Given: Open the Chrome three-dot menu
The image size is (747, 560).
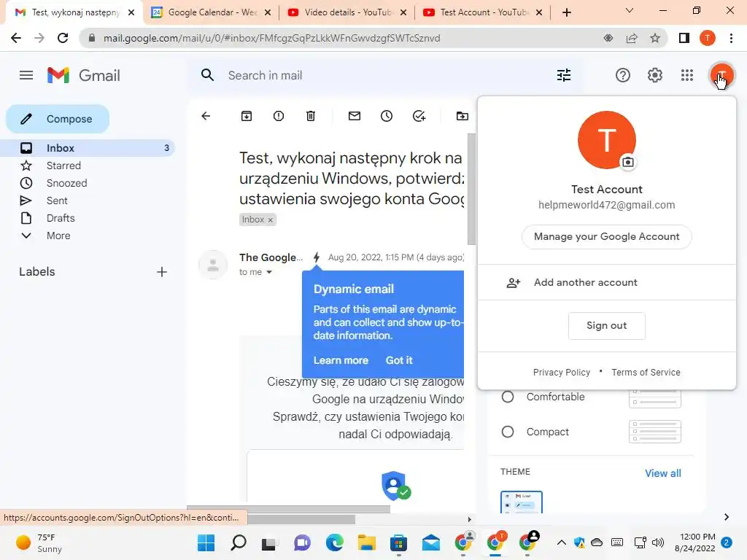Looking at the screenshot, I should coord(731,38).
